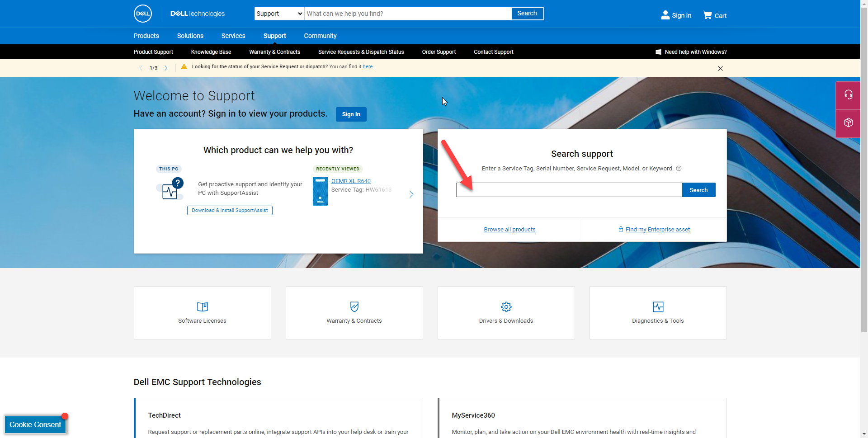This screenshot has height=438, width=868.
Task: Go to the next banner notification
Action: pos(166,68)
